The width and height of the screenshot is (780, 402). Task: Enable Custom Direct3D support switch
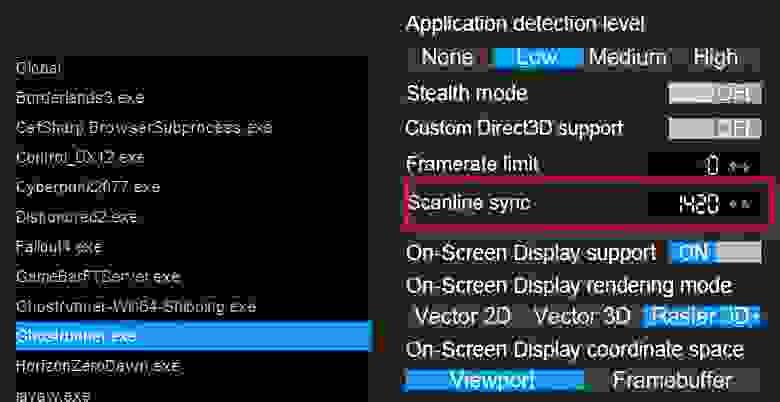[714, 128]
